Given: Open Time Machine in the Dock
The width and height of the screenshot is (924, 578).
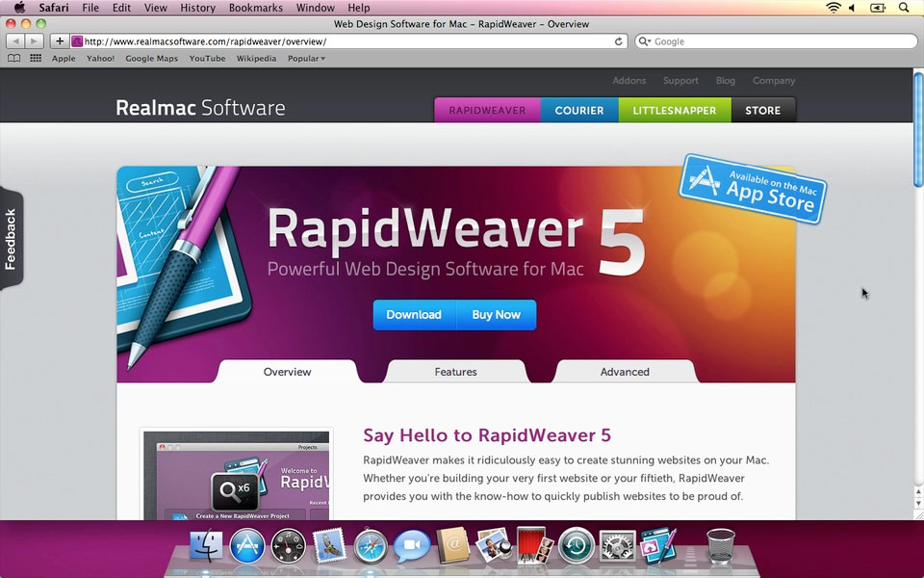Looking at the screenshot, I should coord(577,545).
